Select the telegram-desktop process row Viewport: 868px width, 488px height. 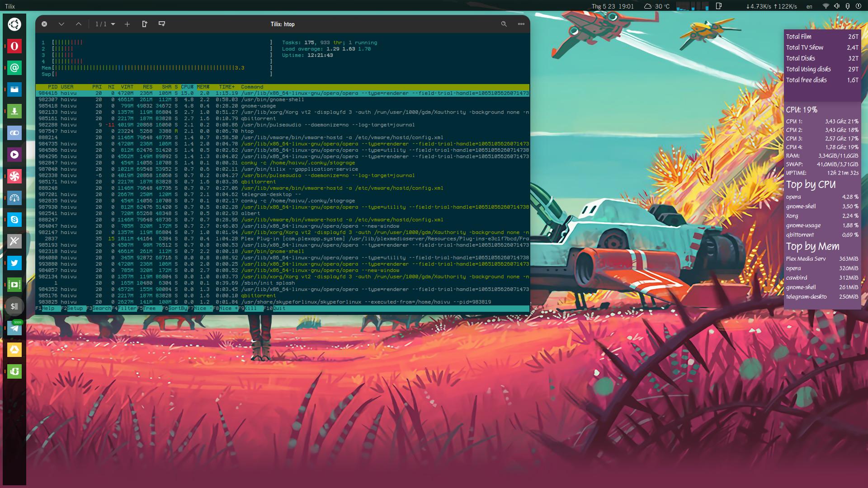coord(282,194)
